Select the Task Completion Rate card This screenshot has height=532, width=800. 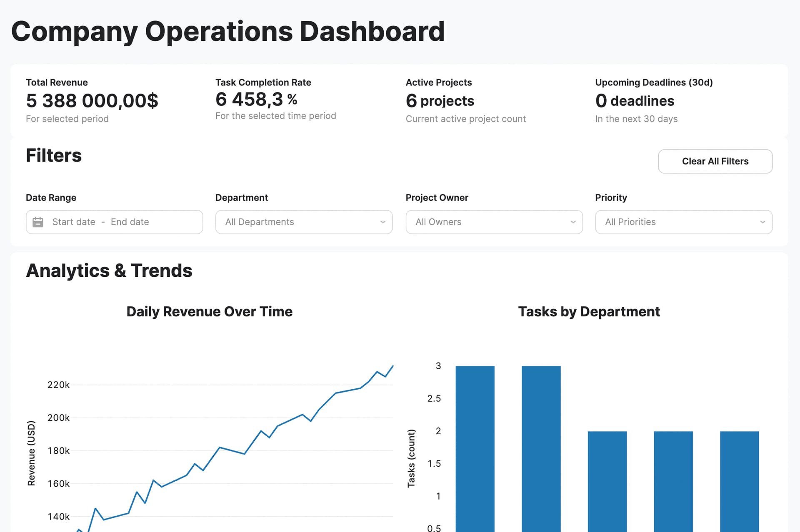[x=275, y=99]
